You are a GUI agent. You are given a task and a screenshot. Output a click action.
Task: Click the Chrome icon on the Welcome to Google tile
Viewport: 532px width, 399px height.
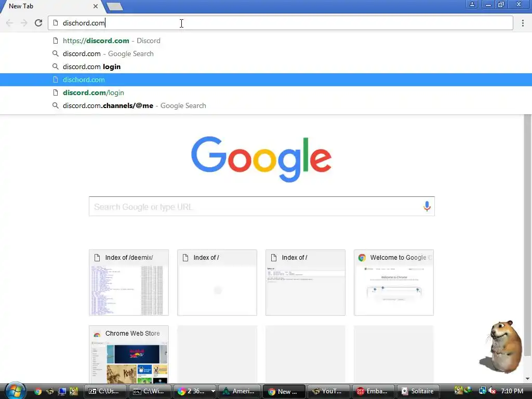362,258
